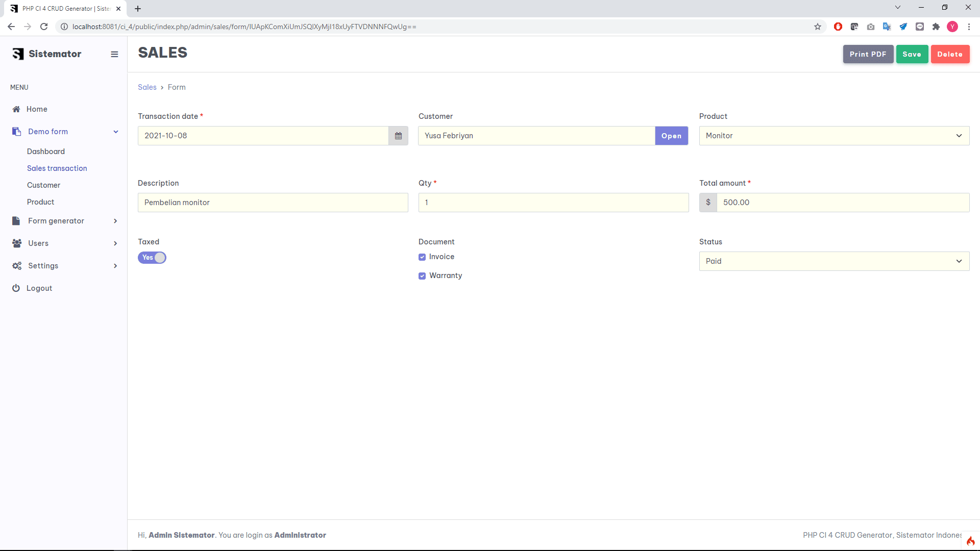
Task: Open the Status dropdown showing Paid
Action: click(x=834, y=261)
